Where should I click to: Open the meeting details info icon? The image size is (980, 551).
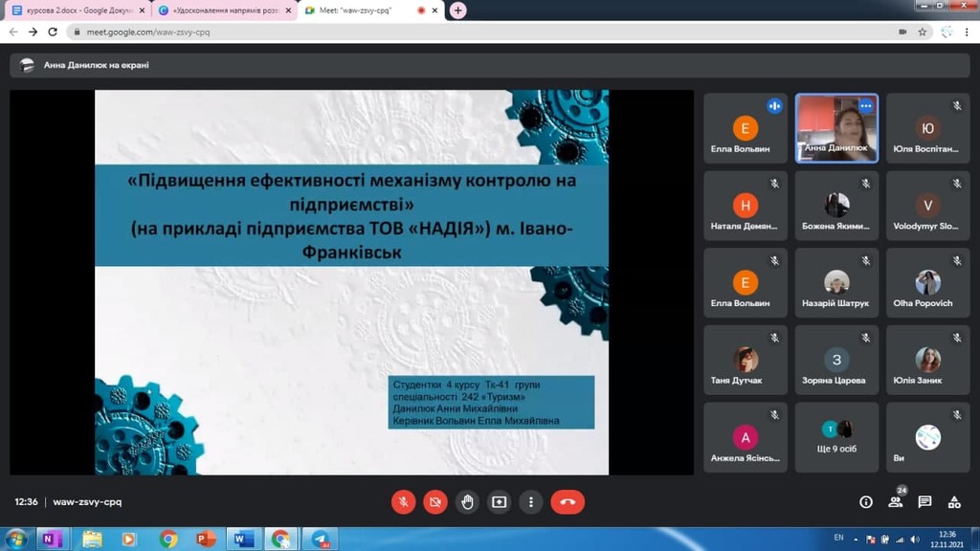coord(866,502)
